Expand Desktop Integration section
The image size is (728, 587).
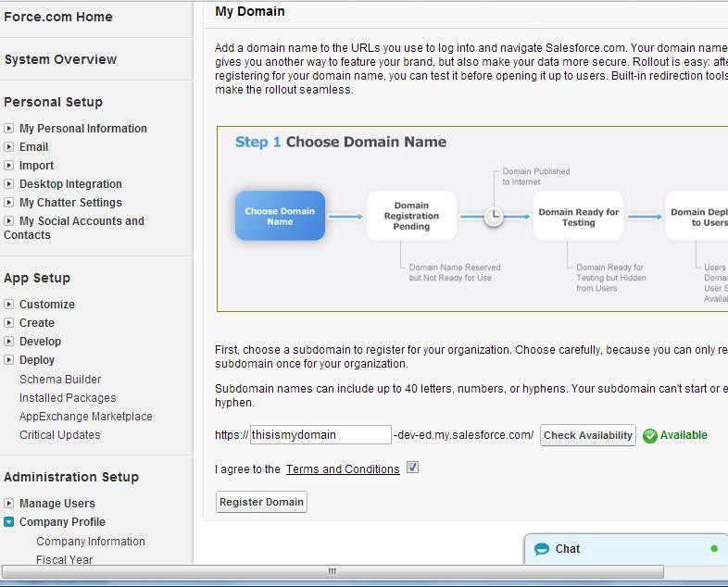pyautogui.click(x=9, y=183)
